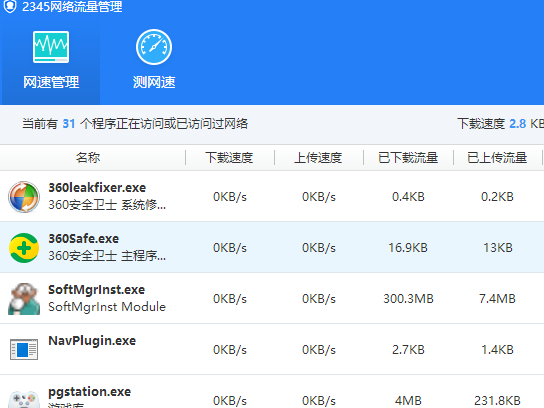Click the SoftMgrInst Module description
The width and height of the screenshot is (544, 408).
[107, 307]
